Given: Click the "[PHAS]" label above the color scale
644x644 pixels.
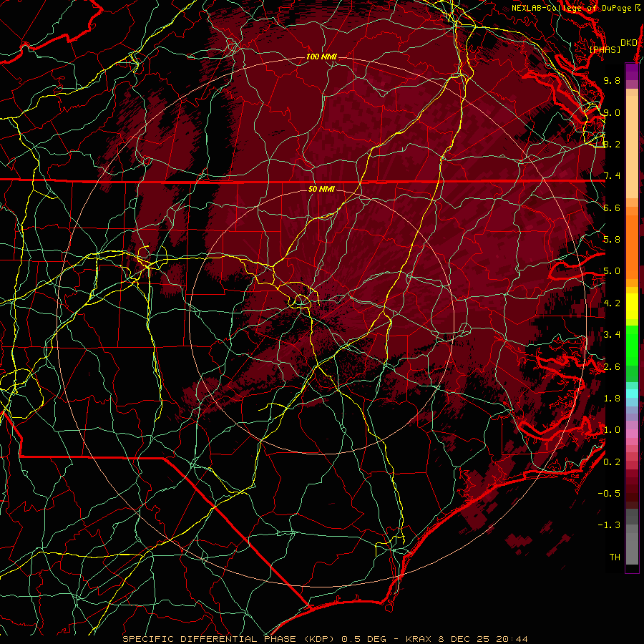Looking at the screenshot, I should point(605,50).
